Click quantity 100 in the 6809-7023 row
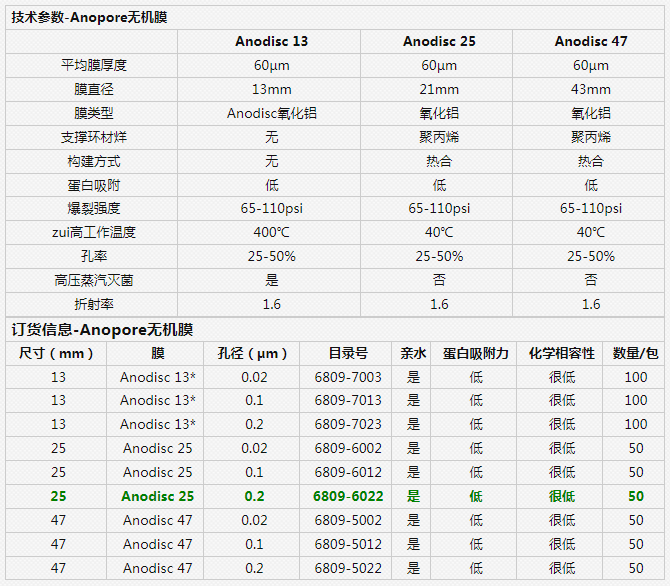This screenshot has height=586, width=670. [x=635, y=424]
